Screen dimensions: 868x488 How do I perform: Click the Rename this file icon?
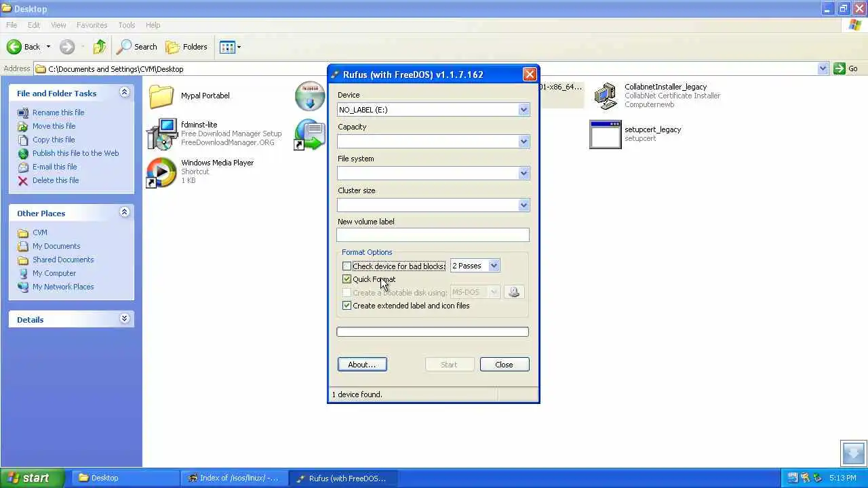[x=23, y=113]
